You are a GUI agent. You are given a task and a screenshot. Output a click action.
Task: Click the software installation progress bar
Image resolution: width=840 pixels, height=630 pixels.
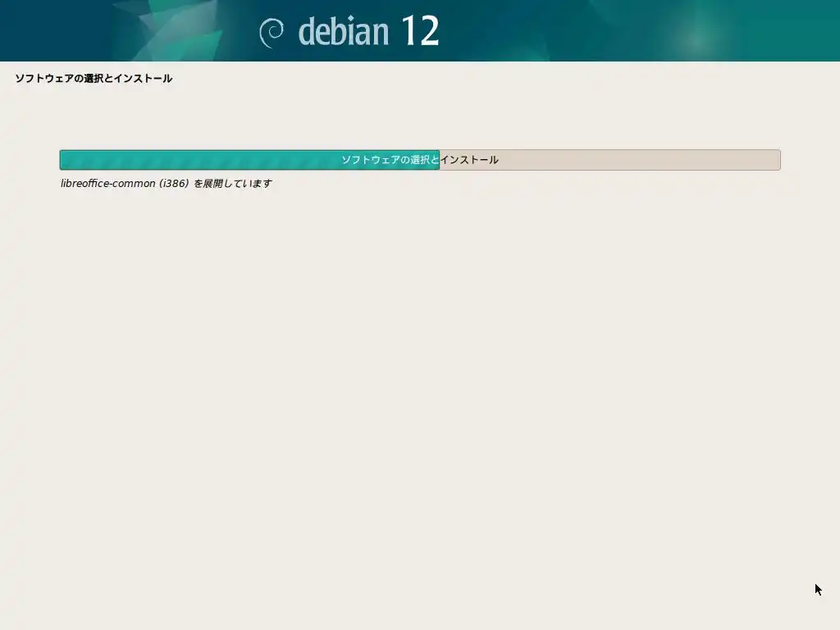click(x=420, y=160)
